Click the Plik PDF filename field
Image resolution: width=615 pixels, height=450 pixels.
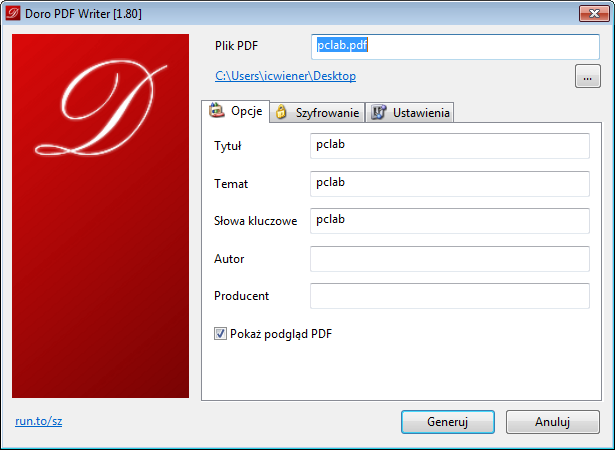click(x=455, y=47)
